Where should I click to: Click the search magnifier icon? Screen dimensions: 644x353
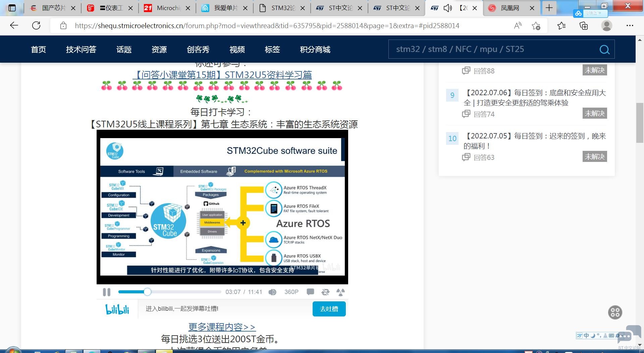[x=604, y=50]
